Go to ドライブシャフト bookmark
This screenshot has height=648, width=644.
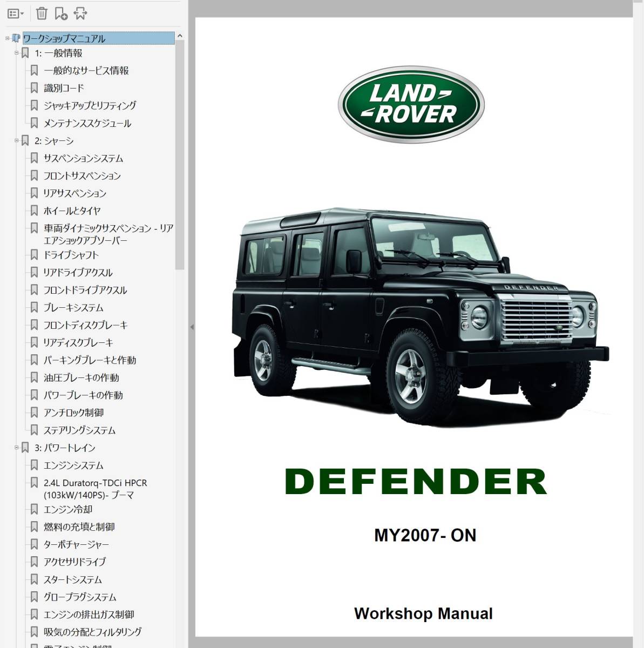71,255
